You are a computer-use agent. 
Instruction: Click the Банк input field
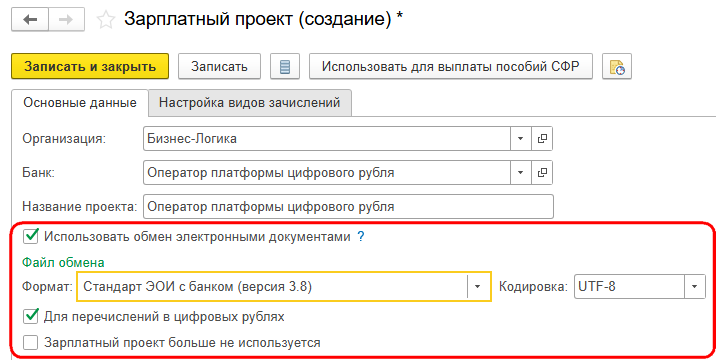coord(327,173)
